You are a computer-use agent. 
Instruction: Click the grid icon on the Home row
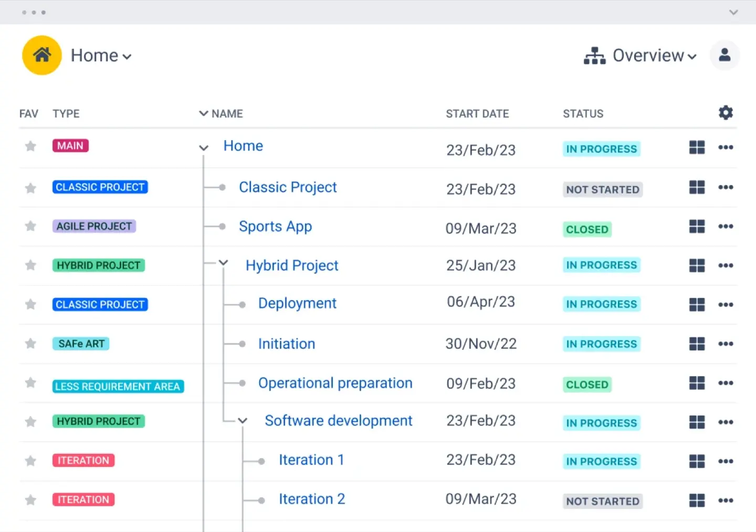click(x=697, y=147)
